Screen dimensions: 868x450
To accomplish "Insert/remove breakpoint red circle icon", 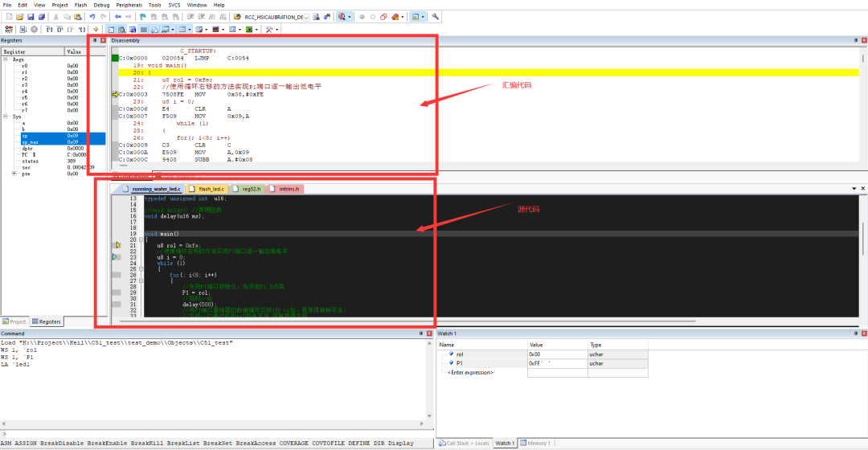I will (362, 17).
